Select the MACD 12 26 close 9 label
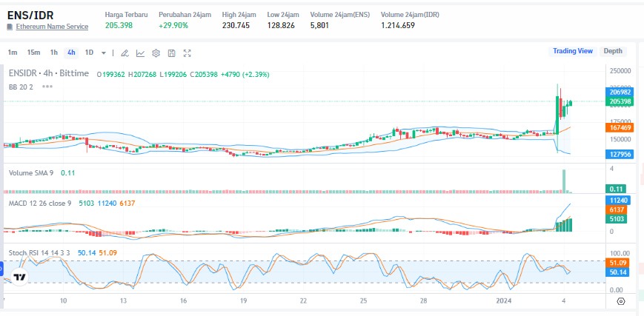The image size is (644, 316). point(40,203)
